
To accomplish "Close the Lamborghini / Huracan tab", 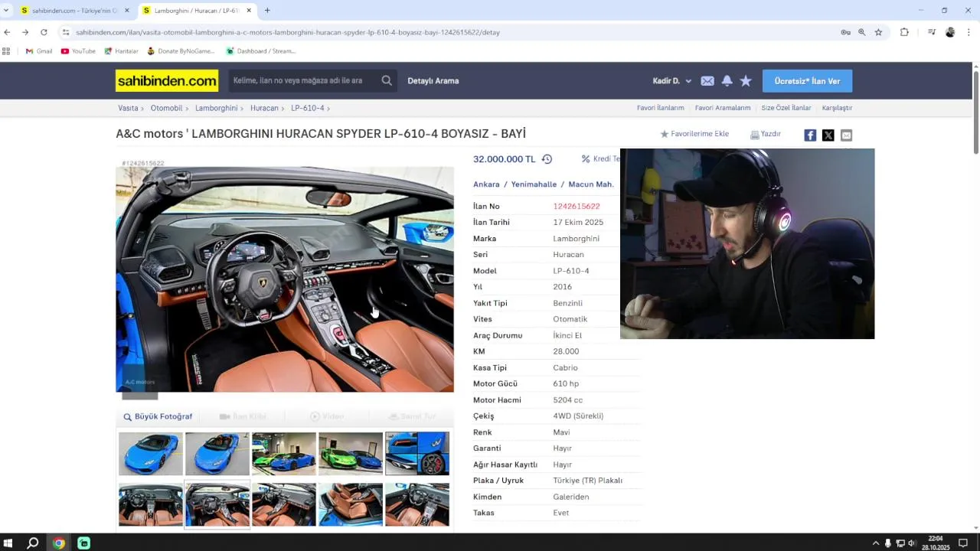I will click(249, 11).
